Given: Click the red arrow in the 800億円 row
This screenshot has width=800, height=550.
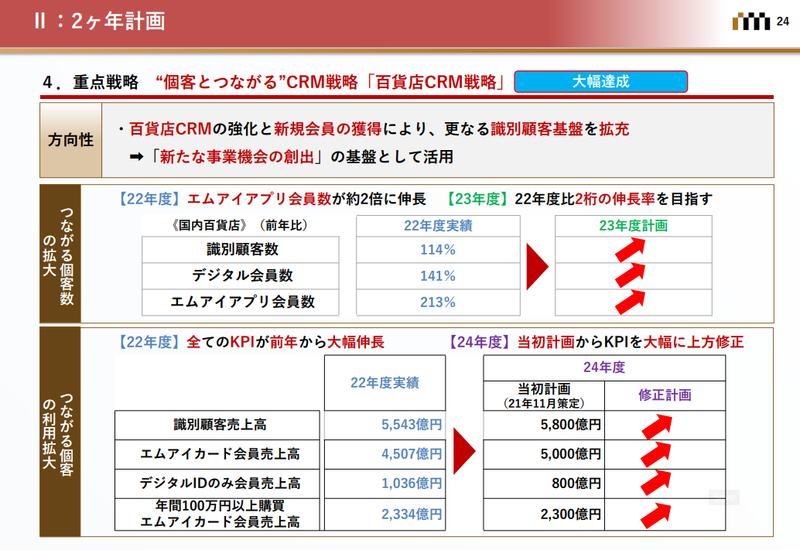Looking at the screenshot, I should tap(657, 483).
